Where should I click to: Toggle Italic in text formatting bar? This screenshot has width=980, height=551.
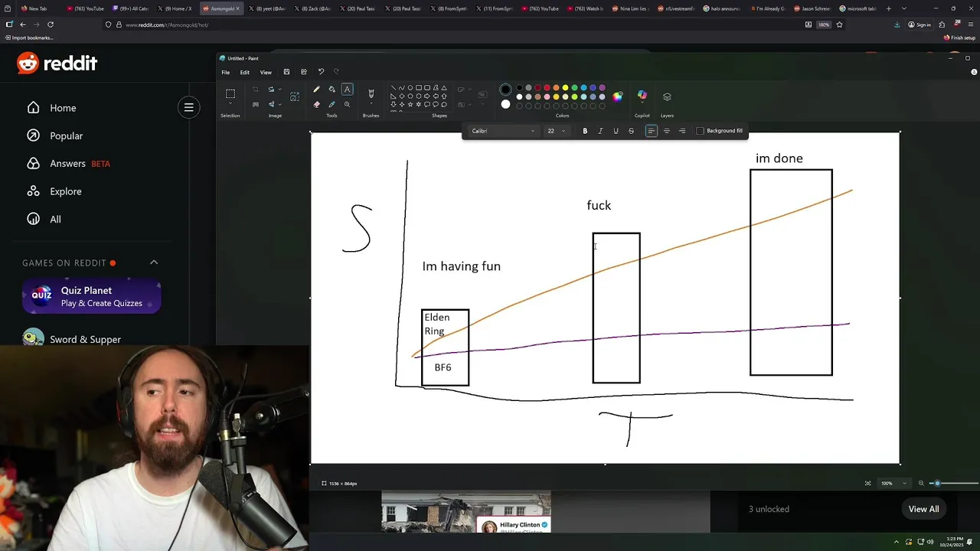pyautogui.click(x=600, y=131)
